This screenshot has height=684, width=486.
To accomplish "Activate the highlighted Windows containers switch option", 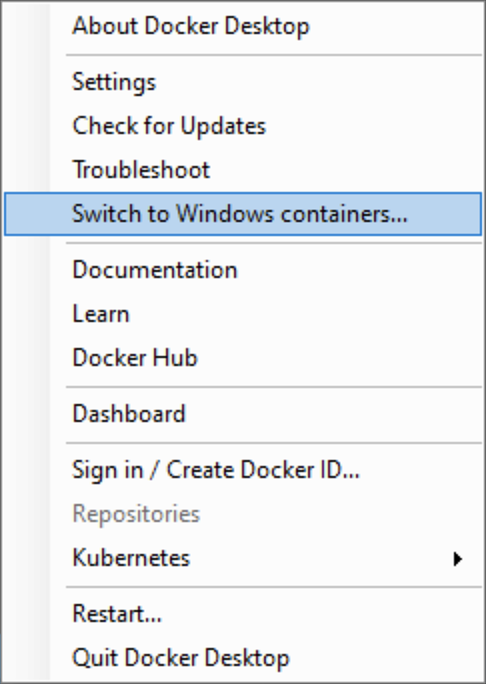I will (243, 214).
